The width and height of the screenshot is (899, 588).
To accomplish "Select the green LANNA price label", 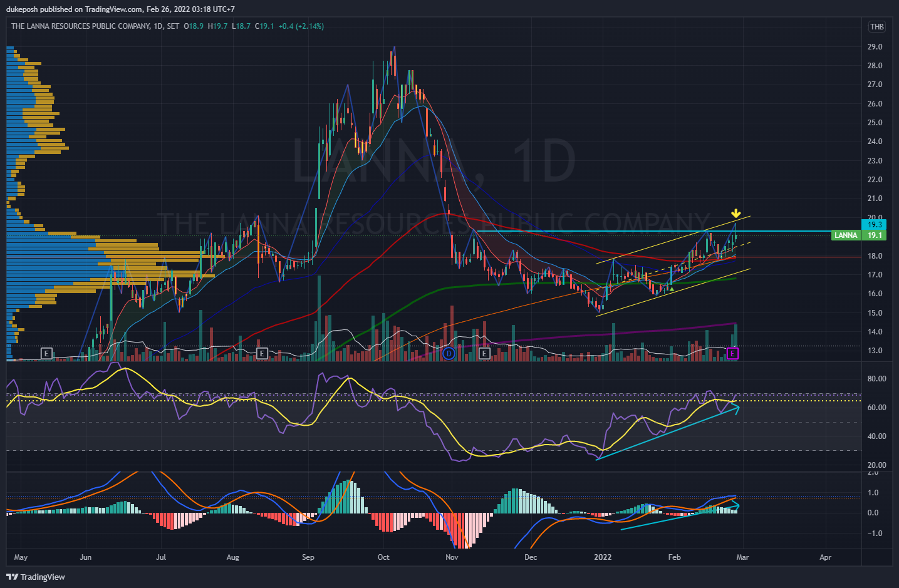I will coord(846,235).
